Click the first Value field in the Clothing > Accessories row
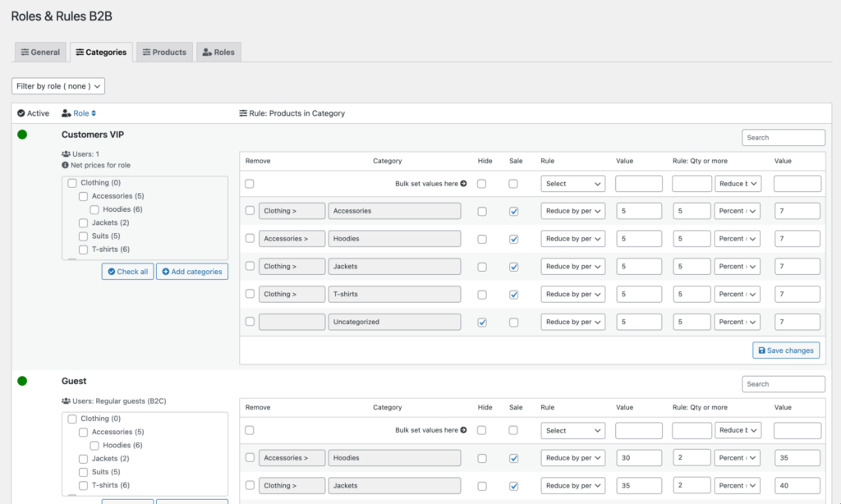 coord(639,211)
